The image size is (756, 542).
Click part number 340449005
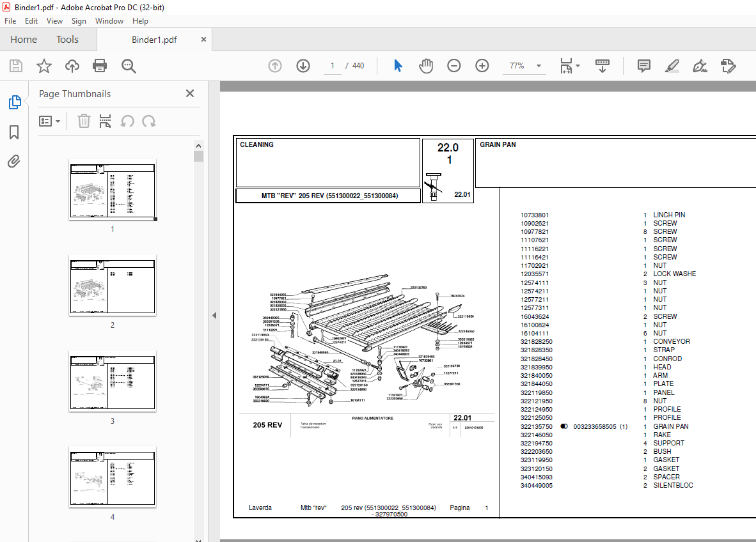pos(536,486)
